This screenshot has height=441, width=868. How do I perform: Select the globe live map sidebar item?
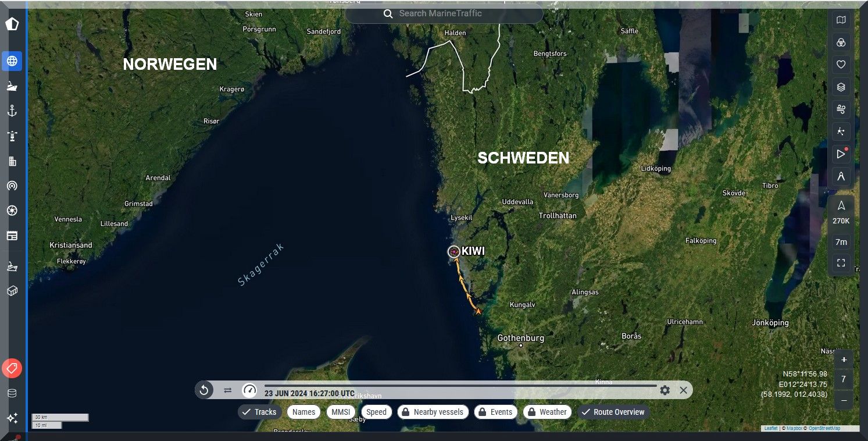pyautogui.click(x=12, y=61)
